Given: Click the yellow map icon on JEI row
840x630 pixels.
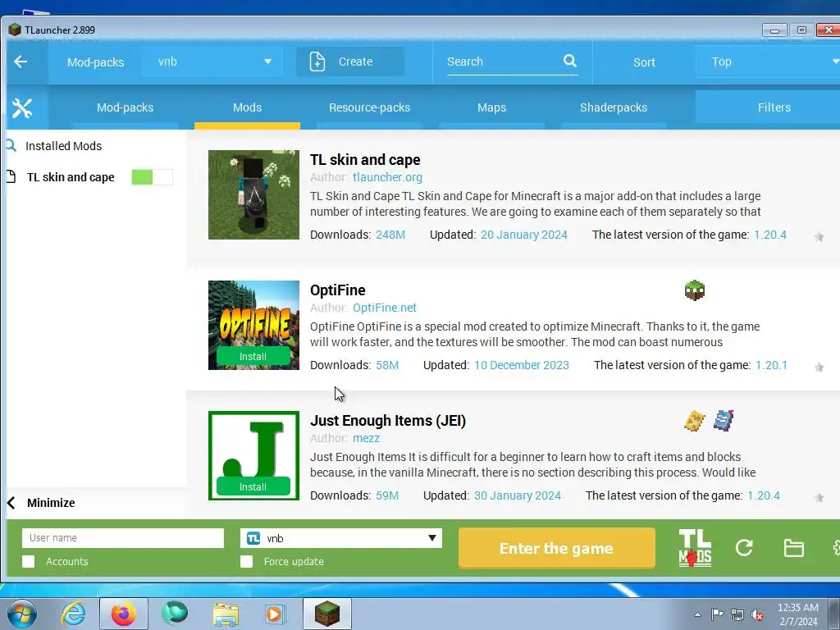Looking at the screenshot, I should (694, 421).
